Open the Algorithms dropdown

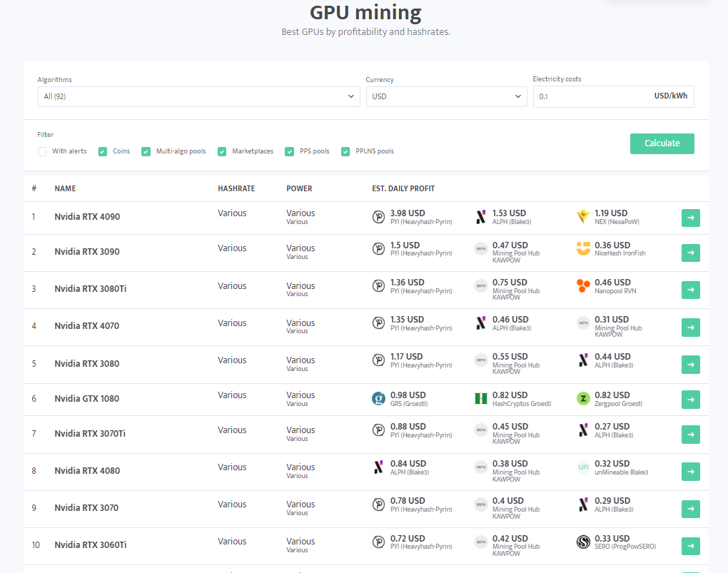coord(198,96)
